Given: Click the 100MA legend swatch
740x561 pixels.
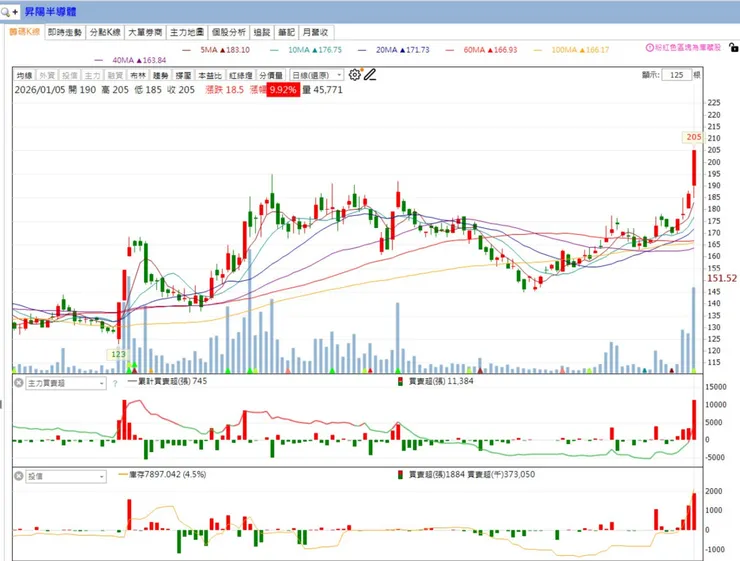Looking at the screenshot, I should (x=538, y=50).
